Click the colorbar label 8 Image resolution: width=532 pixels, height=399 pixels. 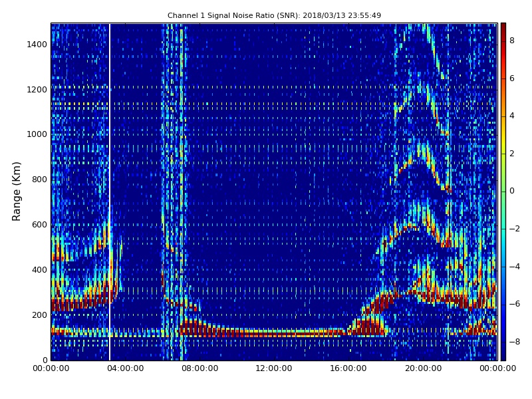tap(512, 41)
